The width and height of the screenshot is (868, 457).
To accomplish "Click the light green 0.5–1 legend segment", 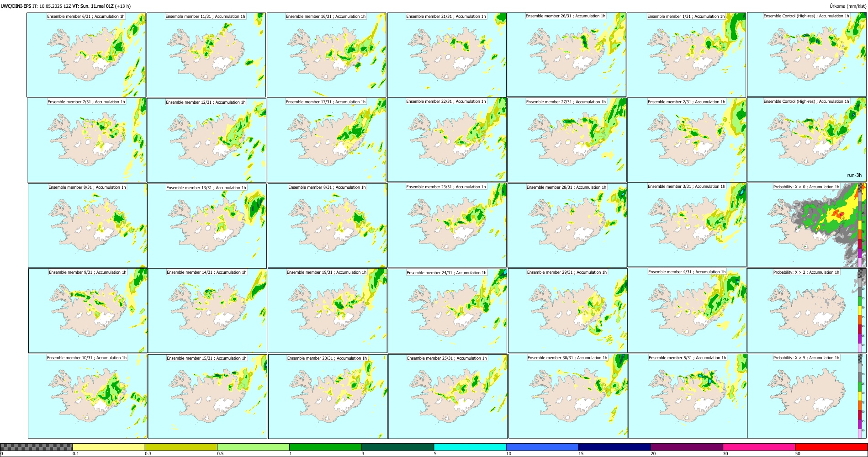I will click(253, 447).
